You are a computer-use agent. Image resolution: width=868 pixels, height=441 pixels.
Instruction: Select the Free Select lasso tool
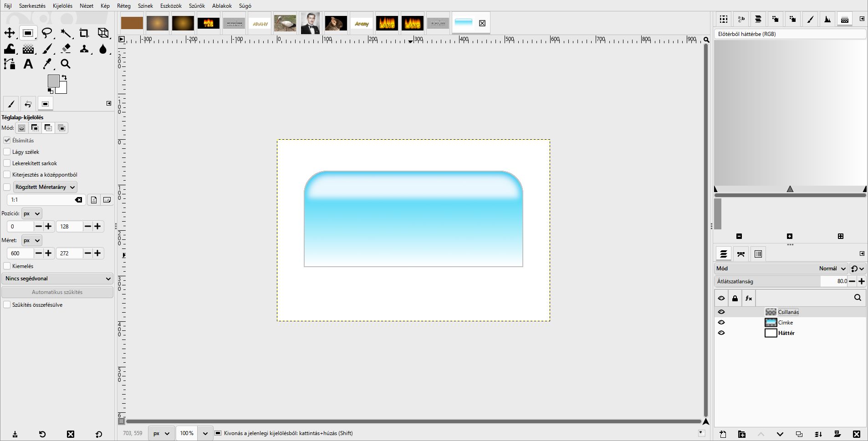tap(47, 33)
